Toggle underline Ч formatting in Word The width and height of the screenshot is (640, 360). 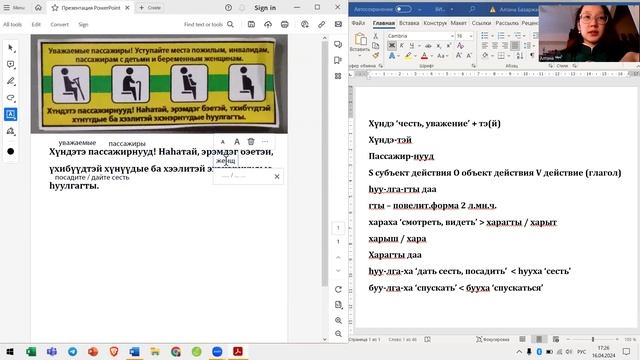click(411, 46)
